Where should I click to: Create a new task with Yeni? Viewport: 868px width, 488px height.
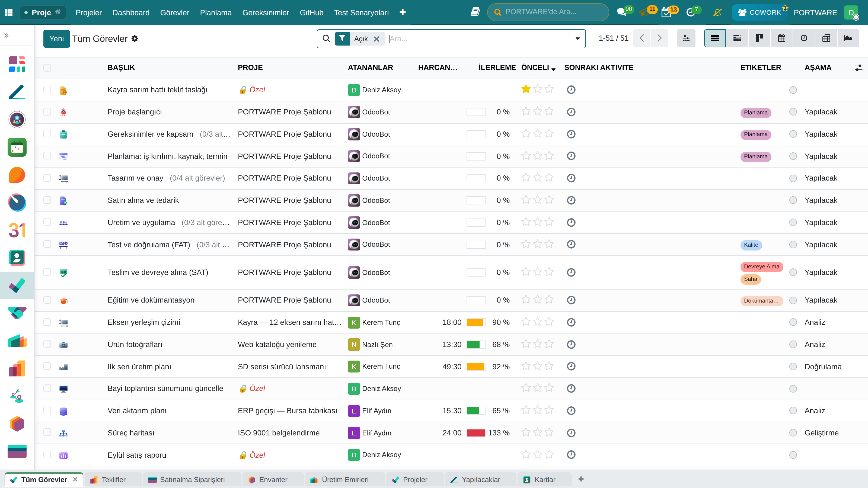[57, 39]
